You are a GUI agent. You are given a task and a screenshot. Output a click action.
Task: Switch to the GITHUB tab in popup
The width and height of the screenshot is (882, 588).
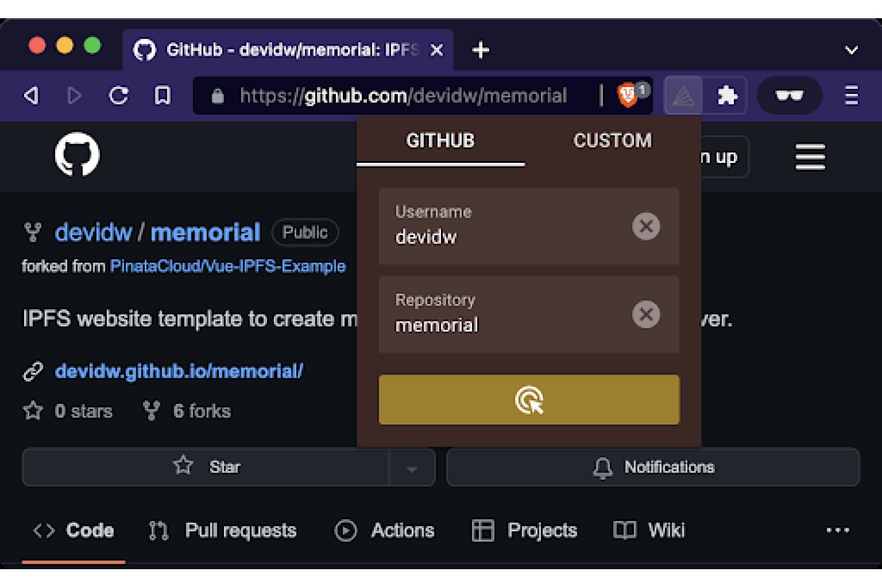click(x=440, y=141)
